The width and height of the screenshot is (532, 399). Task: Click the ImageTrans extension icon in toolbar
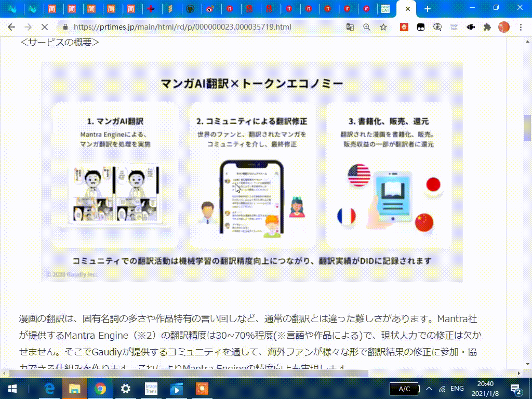coord(454,27)
